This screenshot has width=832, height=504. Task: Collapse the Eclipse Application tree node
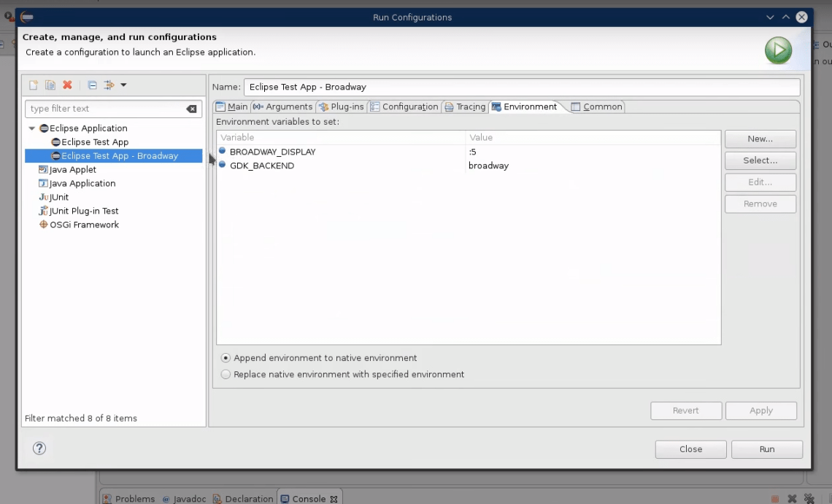pyautogui.click(x=32, y=128)
